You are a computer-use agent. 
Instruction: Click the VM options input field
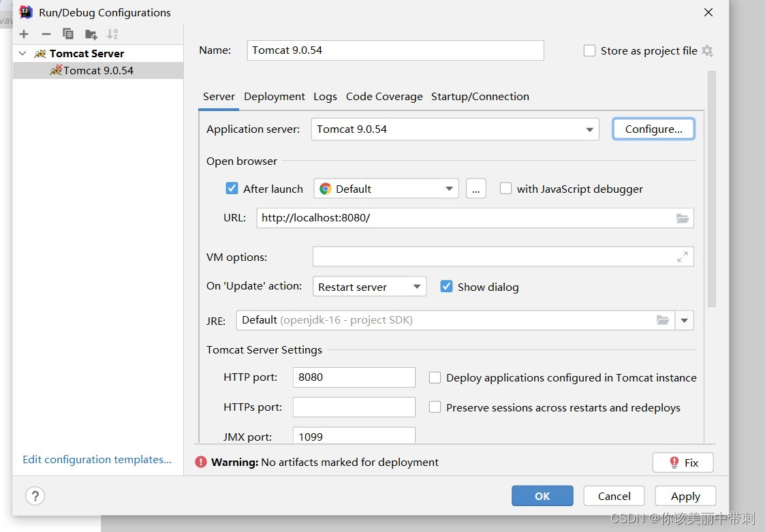[x=503, y=257]
